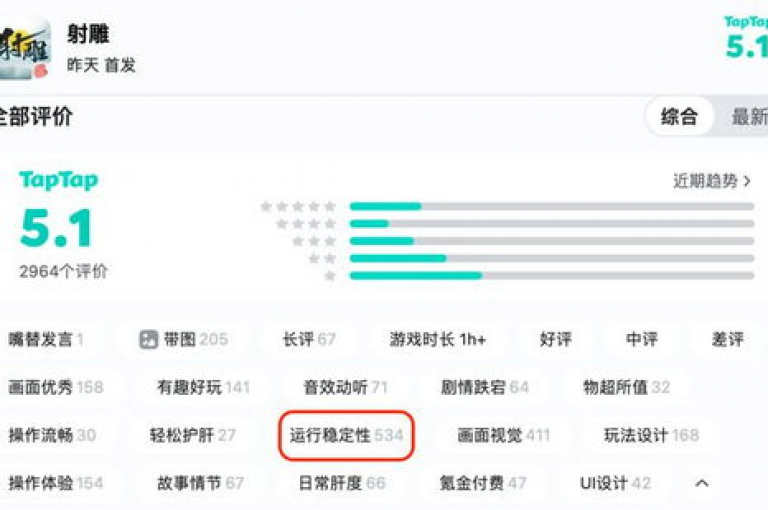Select the 画面优秀 158 tag
The height and width of the screenshot is (510, 768).
(x=56, y=387)
